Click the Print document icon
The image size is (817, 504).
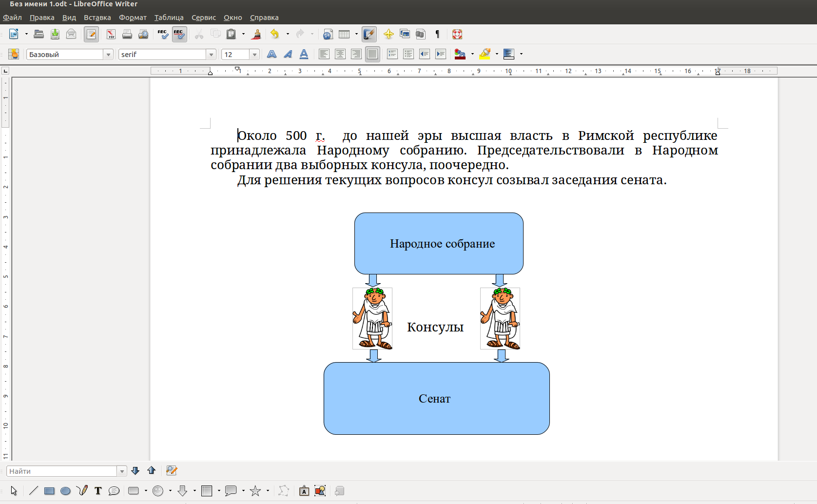[x=127, y=34]
